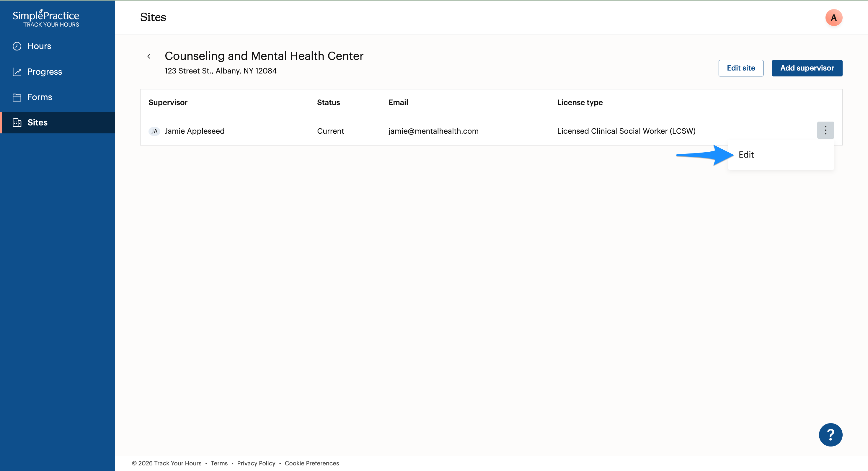
Task: Click the building icon beside Sites
Action: click(x=17, y=123)
